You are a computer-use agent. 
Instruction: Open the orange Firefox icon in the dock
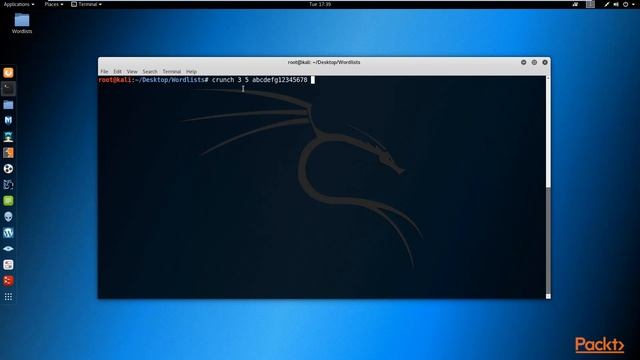[8, 73]
